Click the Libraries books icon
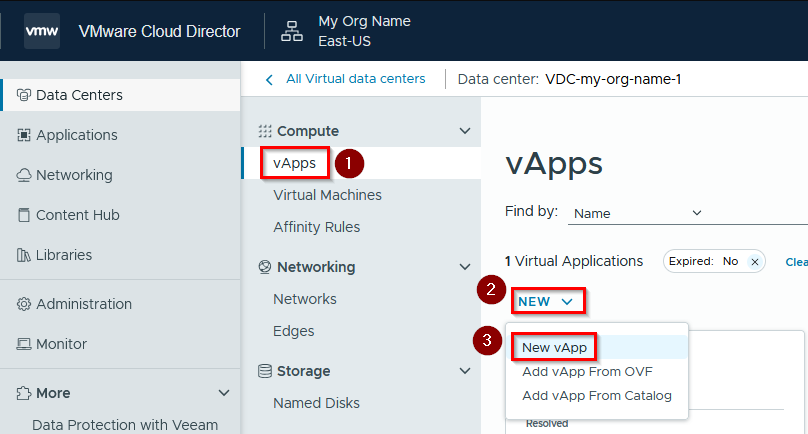The image size is (808, 434). tap(24, 255)
